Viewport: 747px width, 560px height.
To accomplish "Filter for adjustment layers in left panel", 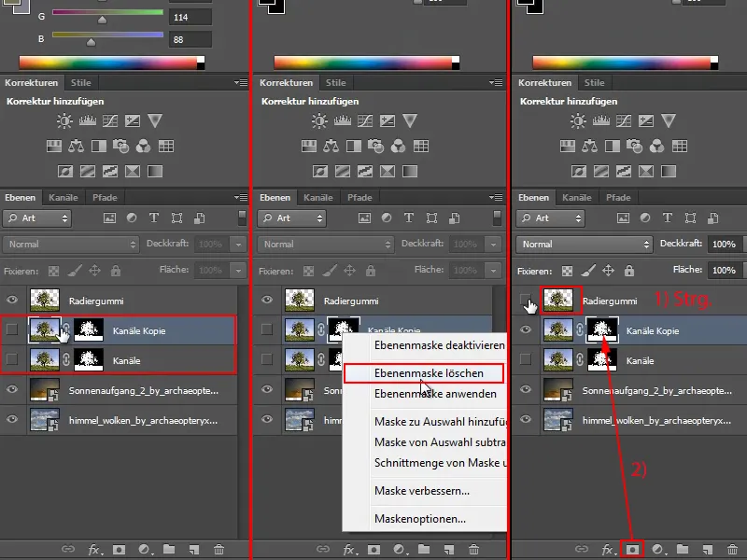I will pyautogui.click(x=132, y=218).
